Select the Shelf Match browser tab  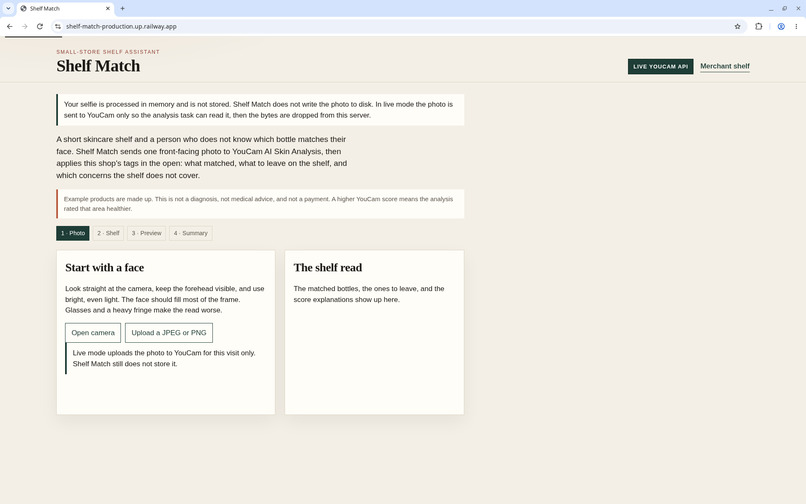pyautogui.click(x=65, y=8)
